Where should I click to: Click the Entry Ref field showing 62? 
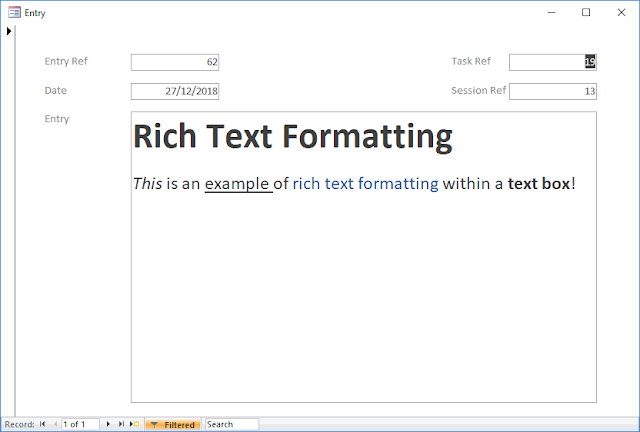click(175, 62)
